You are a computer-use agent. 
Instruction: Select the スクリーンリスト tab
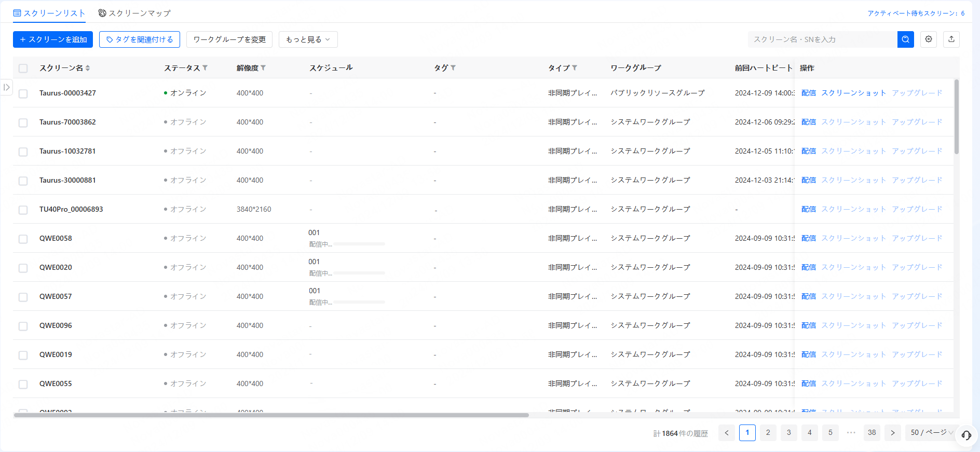tap(49, 13)
